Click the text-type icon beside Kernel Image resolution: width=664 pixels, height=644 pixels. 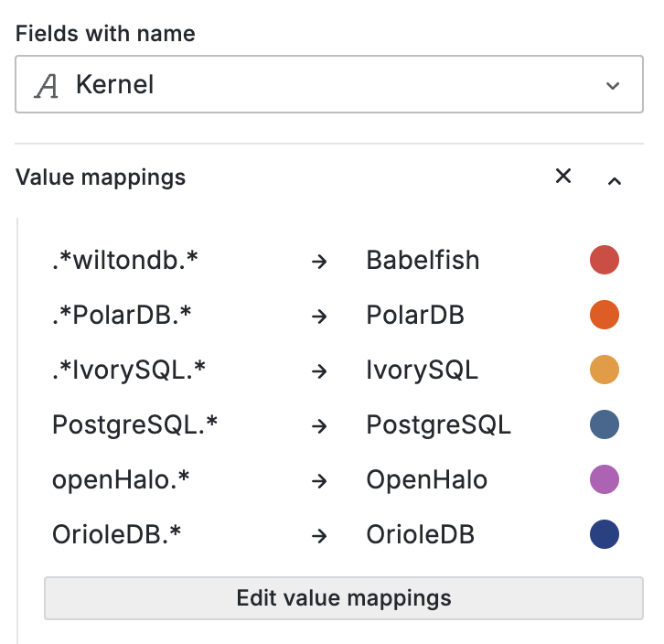pos(47,86)
